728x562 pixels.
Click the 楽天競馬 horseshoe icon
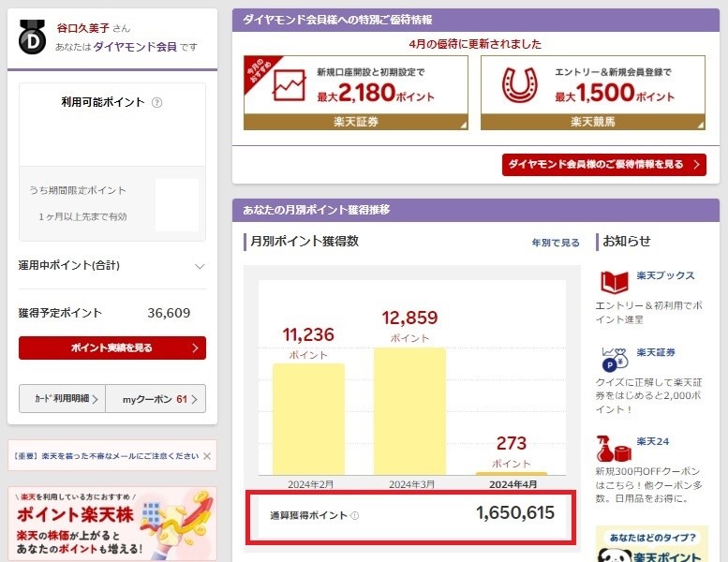(x=520, y=85)
